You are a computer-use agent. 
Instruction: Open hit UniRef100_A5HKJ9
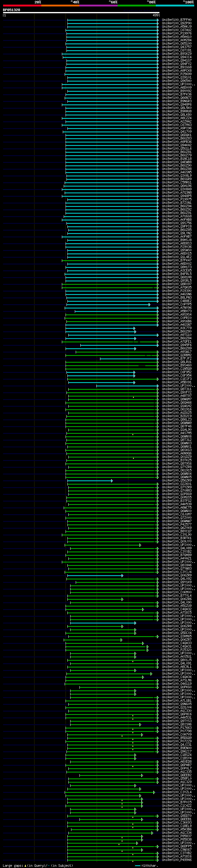pyautogui.click(x=176, y=26)
